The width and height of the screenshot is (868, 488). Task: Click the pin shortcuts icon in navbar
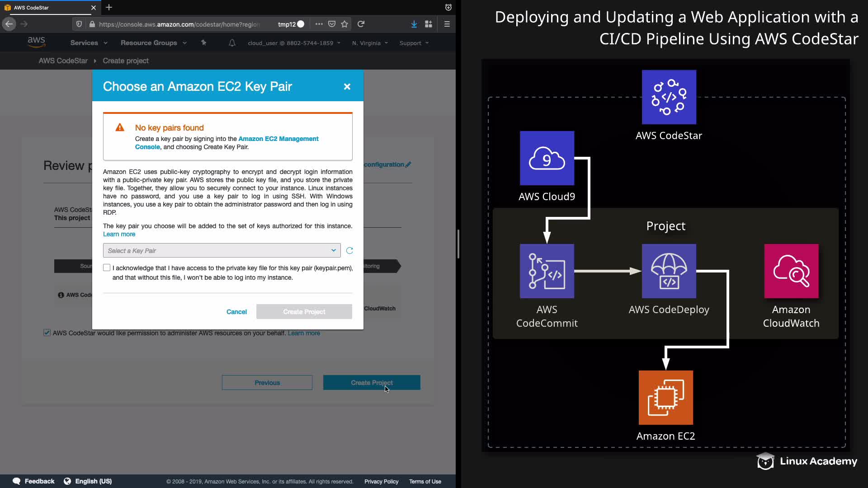pyautogui.click(x=203, y=43)
